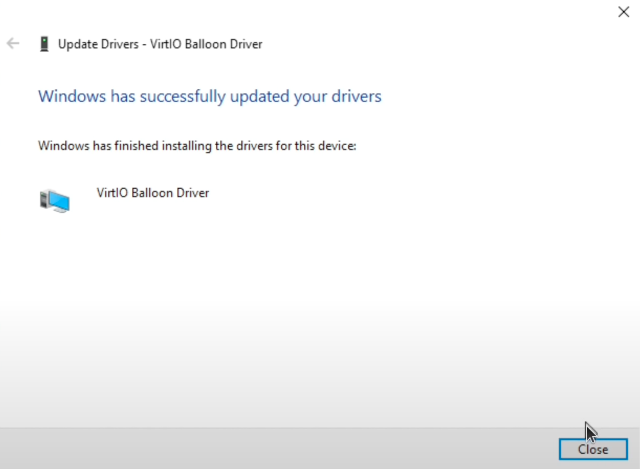The image size is (640, 469).
Task: Click the word "Windows" starting the blue heading
Action: (71, 97)
